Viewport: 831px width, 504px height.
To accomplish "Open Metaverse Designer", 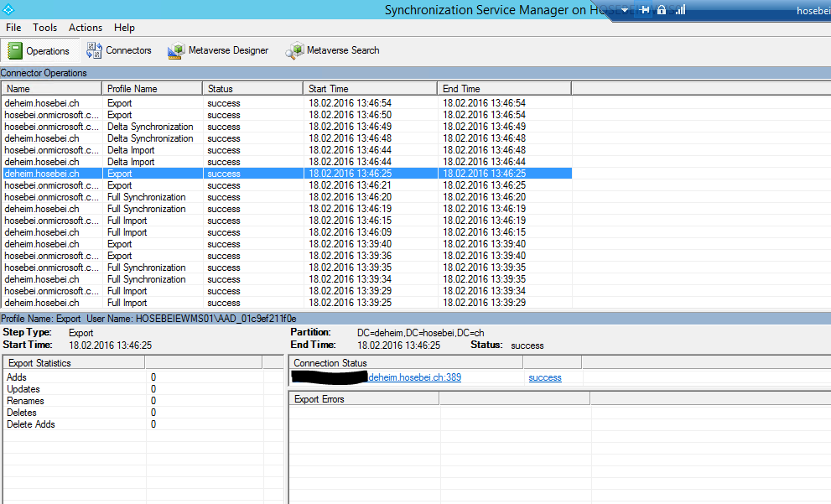I will click(218, 50).
